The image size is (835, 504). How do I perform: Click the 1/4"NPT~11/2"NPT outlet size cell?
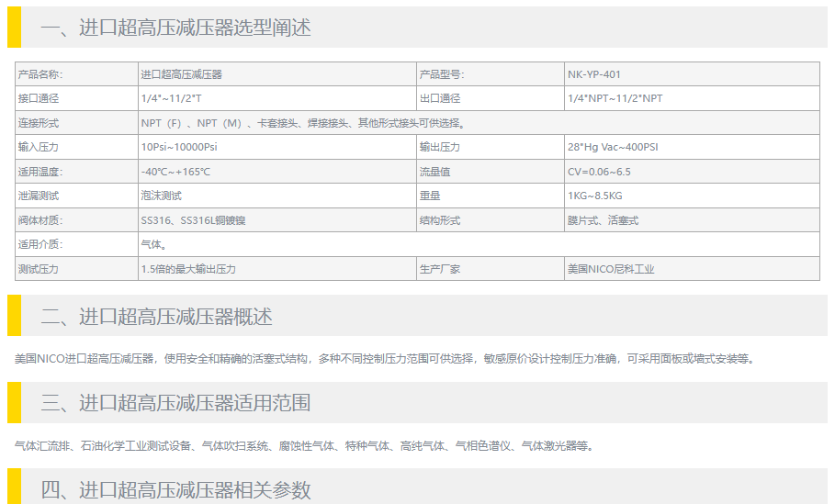615,98
